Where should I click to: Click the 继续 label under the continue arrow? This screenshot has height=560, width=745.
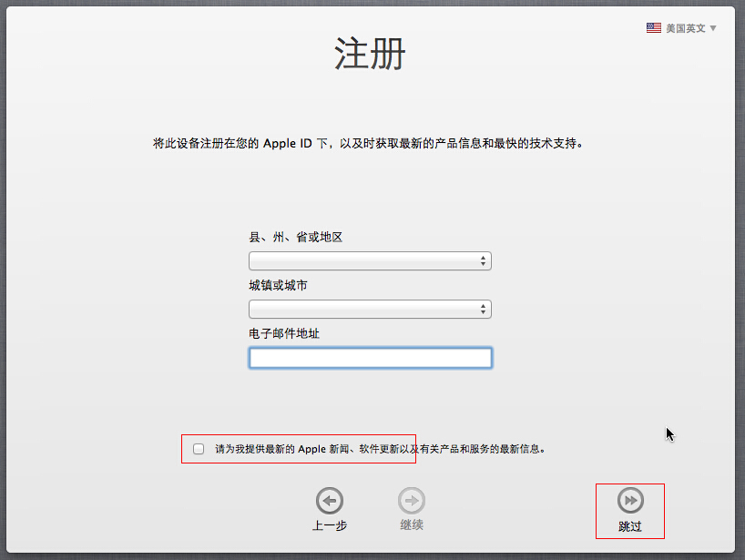tap(412, 524)
